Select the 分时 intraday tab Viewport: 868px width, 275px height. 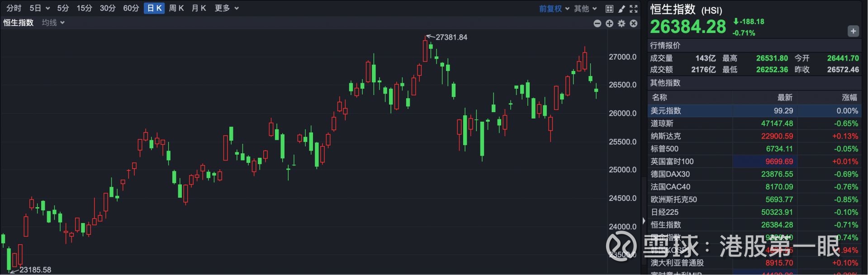tap(14, 8)
